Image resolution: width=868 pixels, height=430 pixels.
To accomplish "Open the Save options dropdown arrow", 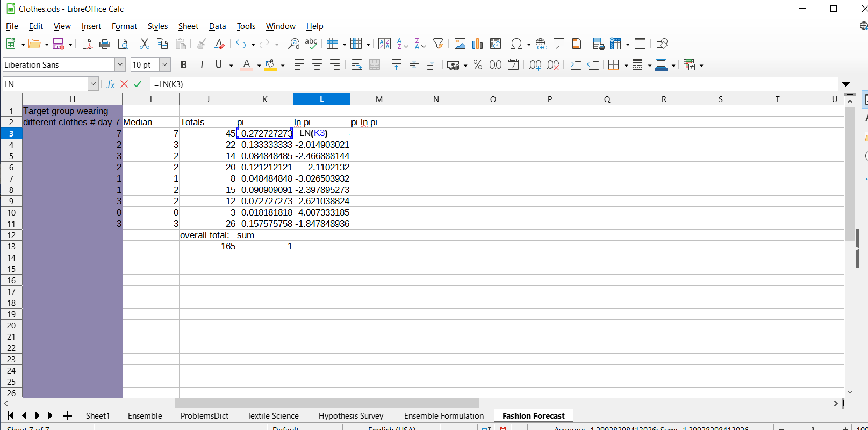I will [x=70, y=45].
